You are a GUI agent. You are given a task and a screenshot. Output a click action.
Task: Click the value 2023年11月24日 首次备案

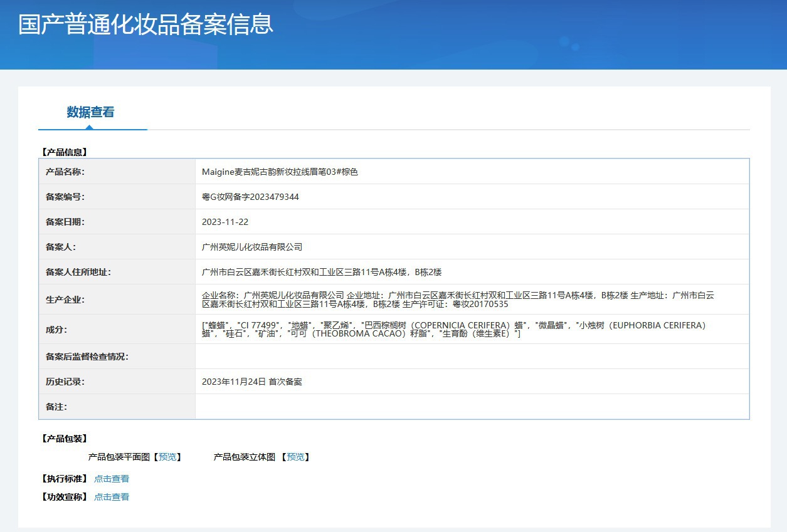[252, 382]
